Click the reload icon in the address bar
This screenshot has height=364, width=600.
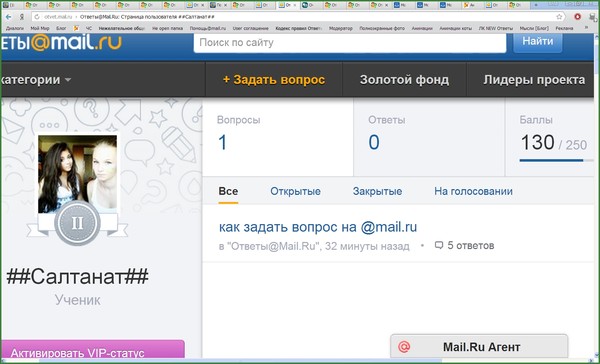(37, 17)
